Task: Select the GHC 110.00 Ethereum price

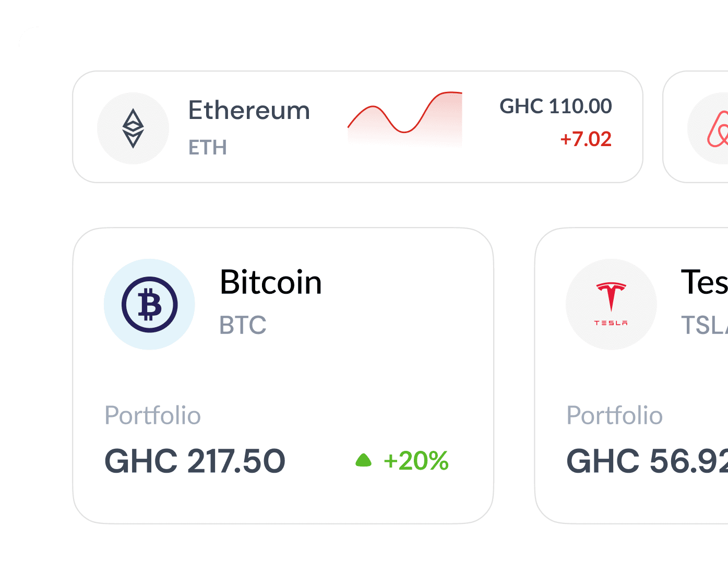Action: click(556, 106)
